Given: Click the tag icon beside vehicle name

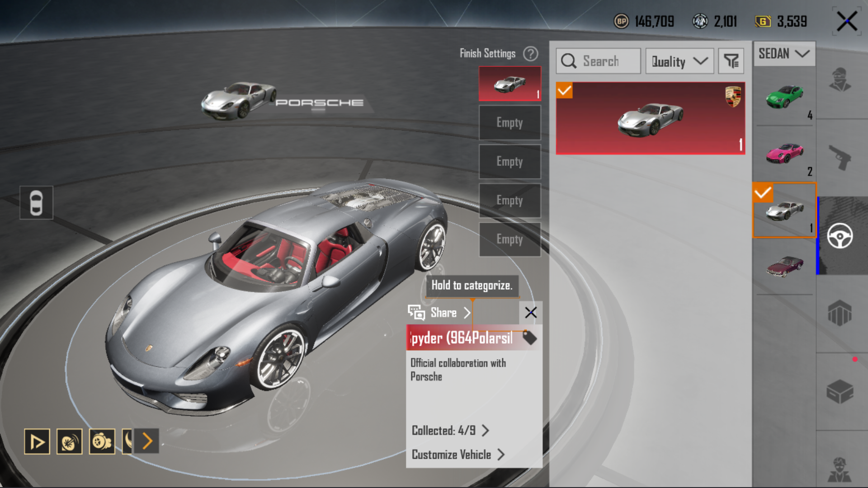Looking at the screenshot, I should [529, 338].
